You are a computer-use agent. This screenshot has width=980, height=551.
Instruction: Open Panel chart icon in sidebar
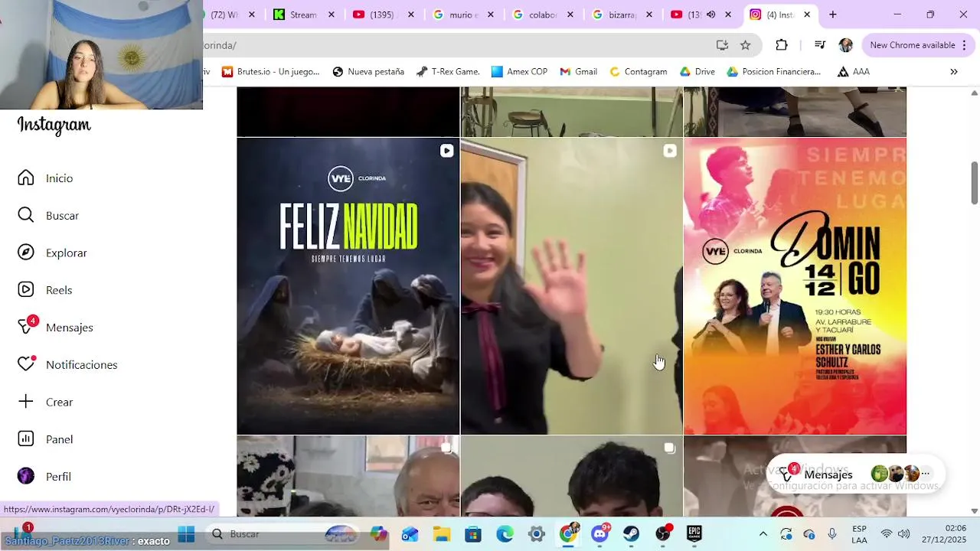coord(26,439)
